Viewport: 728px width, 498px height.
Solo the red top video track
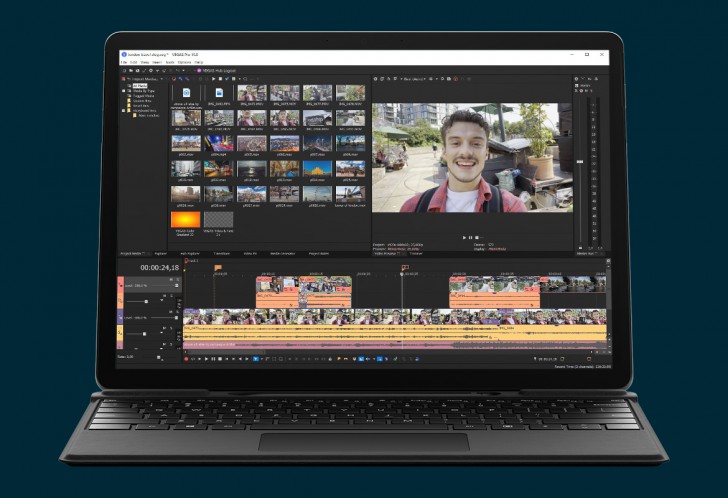click(178, 279)
